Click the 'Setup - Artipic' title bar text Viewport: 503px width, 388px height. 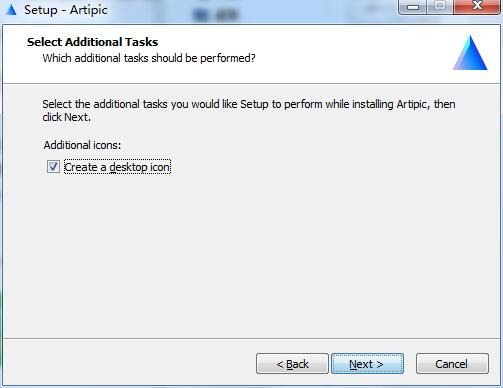click(x=66, y=10)
